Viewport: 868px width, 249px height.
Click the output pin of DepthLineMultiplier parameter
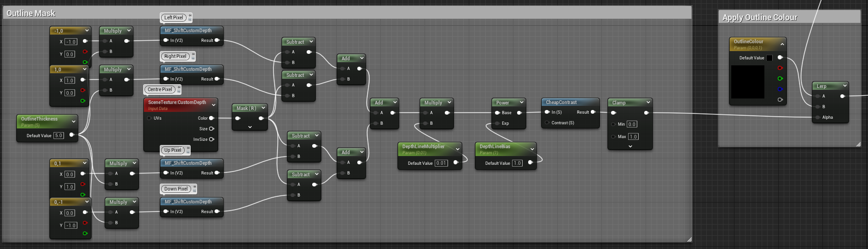[x=456, y=162]
